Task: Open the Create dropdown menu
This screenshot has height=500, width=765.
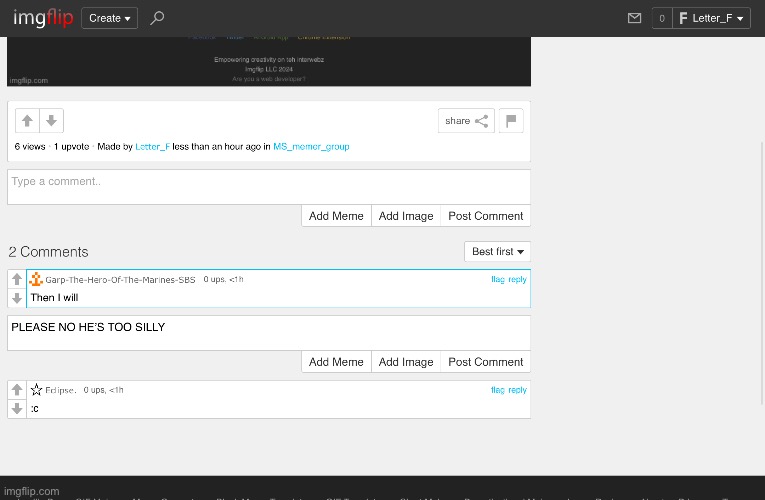Action: coord(109,18)
